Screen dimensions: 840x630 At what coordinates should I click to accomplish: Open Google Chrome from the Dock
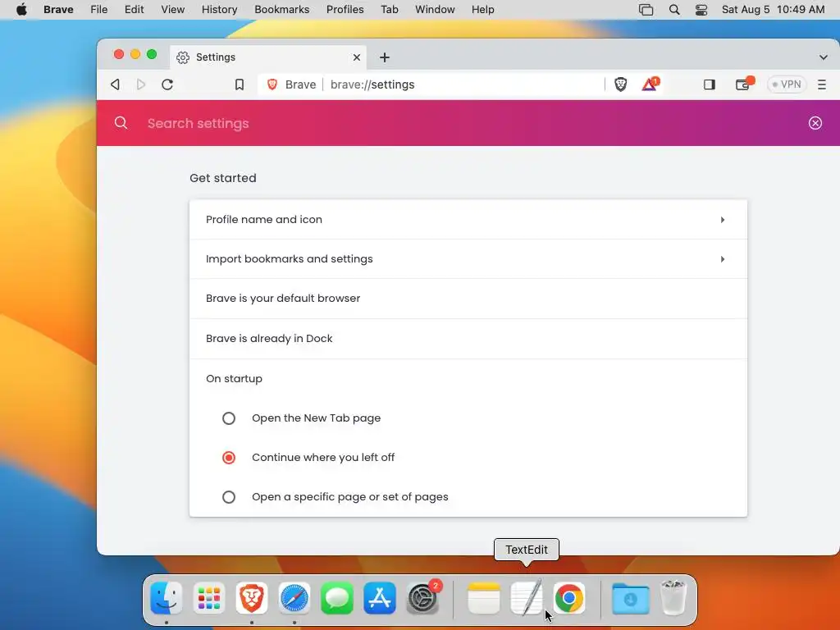point(569,598)
